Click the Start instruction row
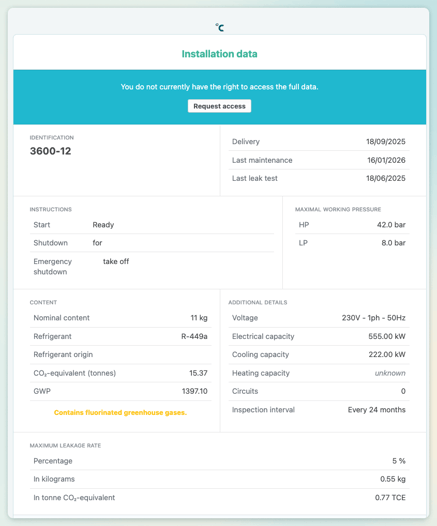The image size is (437, 526). tap(152, 225)
